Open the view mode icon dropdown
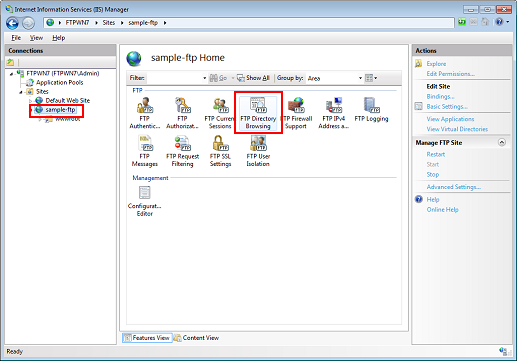The height and width of the screenshot is (361, 517). [x=371, y=78]
